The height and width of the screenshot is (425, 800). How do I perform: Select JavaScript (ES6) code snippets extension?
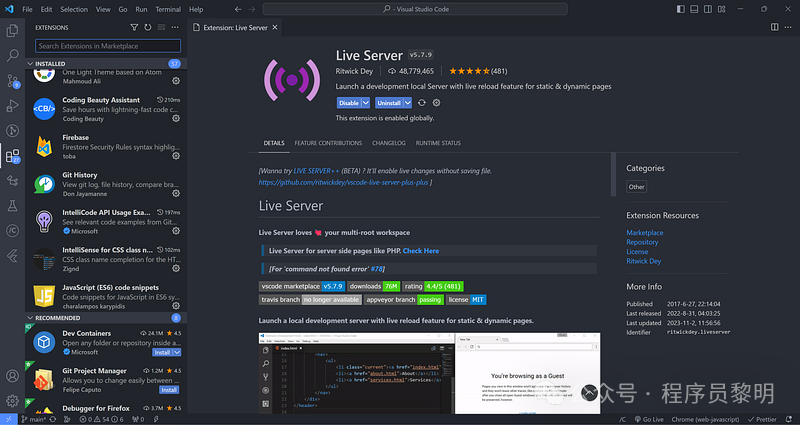click(x=106, y=297)
